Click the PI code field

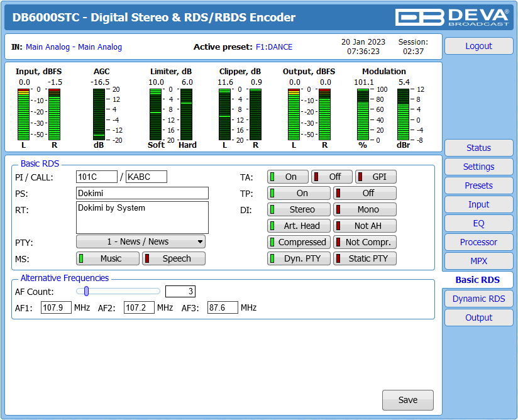pos(96,177)
